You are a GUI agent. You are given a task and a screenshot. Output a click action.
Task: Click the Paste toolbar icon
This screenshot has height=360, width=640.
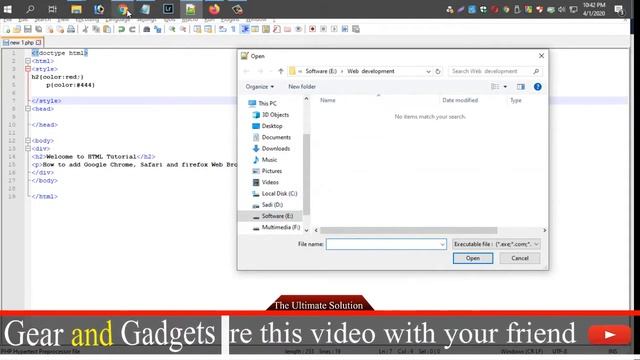107,29
